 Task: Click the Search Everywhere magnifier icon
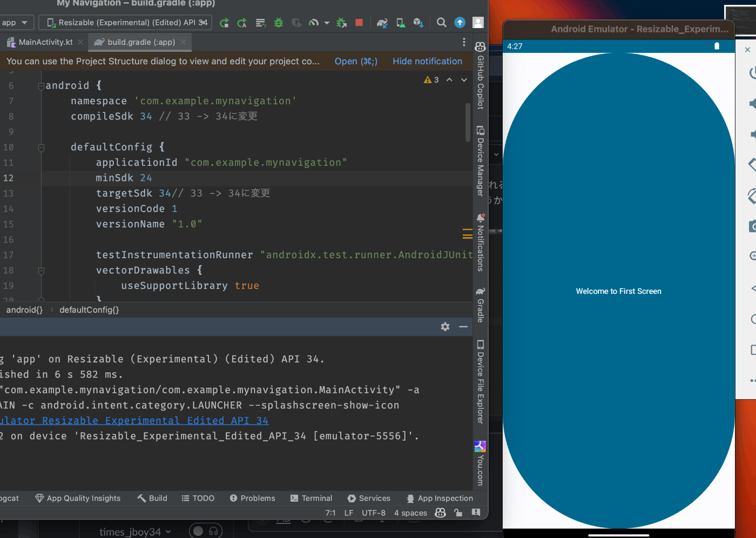442,23
